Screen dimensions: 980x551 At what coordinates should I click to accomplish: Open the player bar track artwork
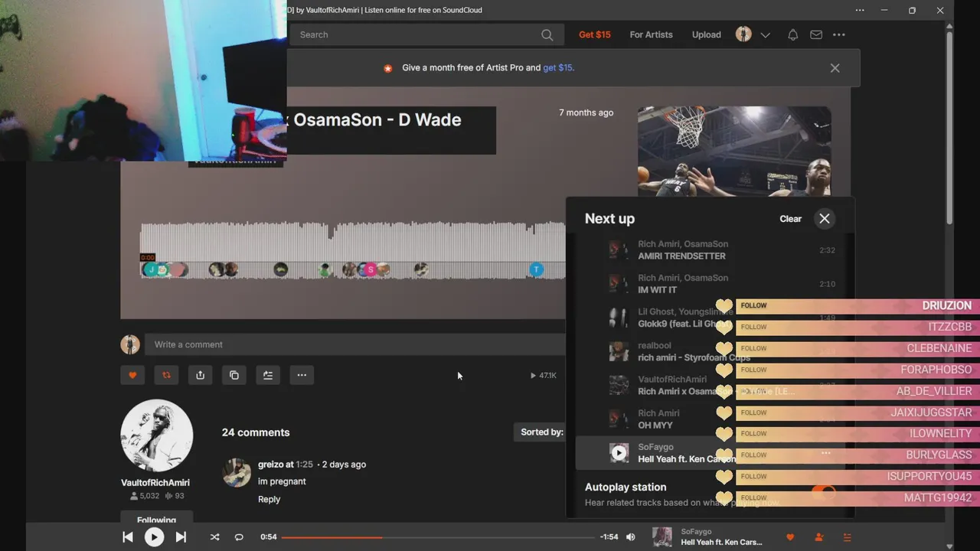(x=662, y=537)
